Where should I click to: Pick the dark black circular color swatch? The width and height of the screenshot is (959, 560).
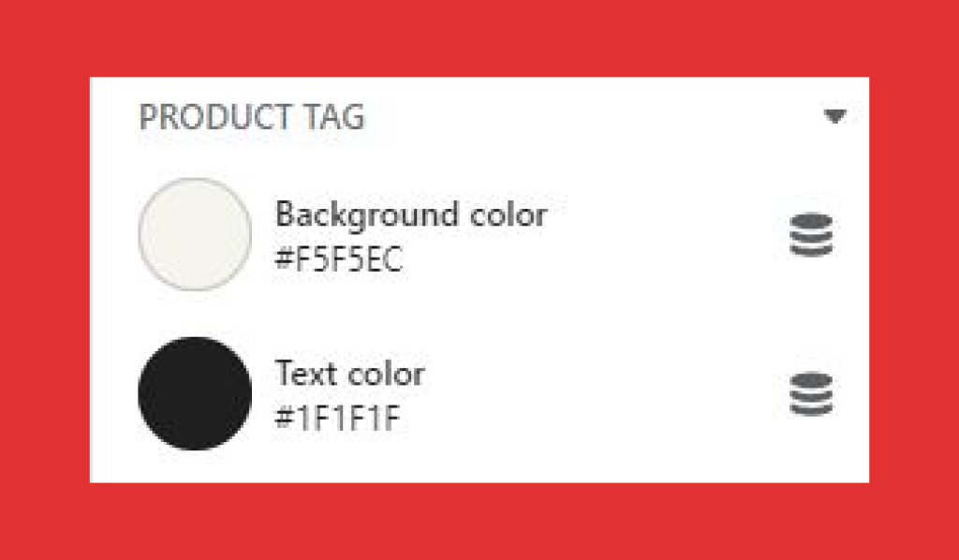point(195,393)
